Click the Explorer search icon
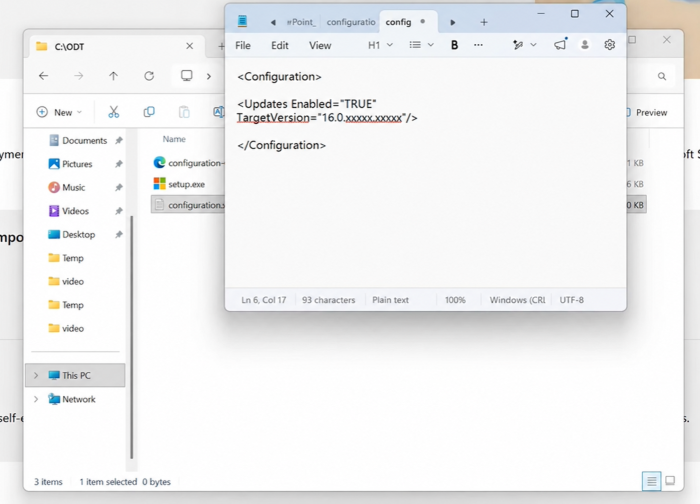Viewport: 700px width, 504px height. tap(662, 76)
